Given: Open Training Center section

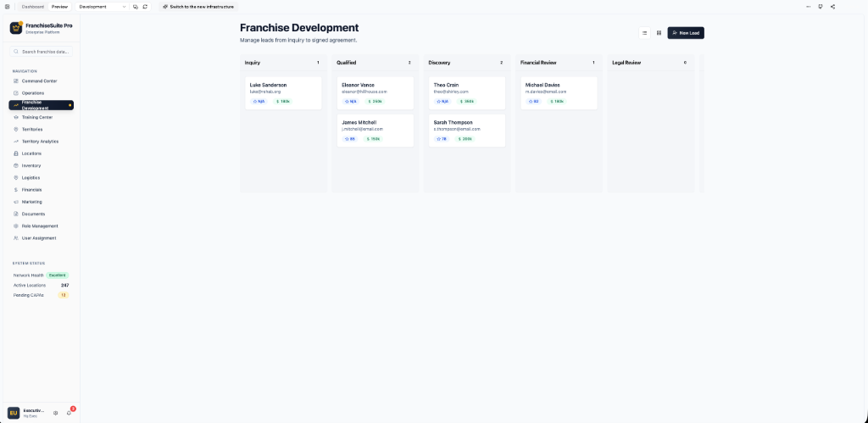Looking at the screenshot, I should tap(42, 117).
